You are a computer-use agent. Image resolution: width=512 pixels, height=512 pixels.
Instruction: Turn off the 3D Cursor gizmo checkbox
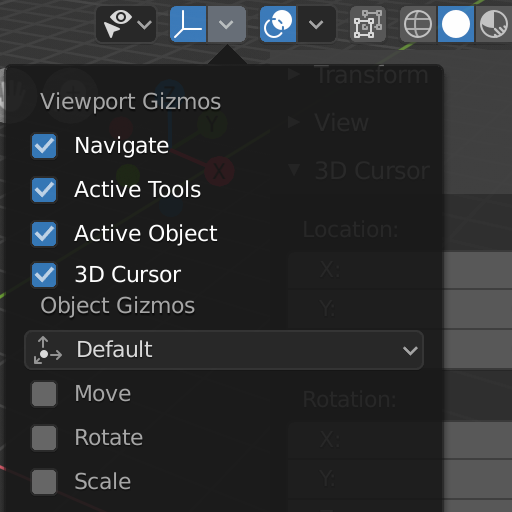[44, 275]
